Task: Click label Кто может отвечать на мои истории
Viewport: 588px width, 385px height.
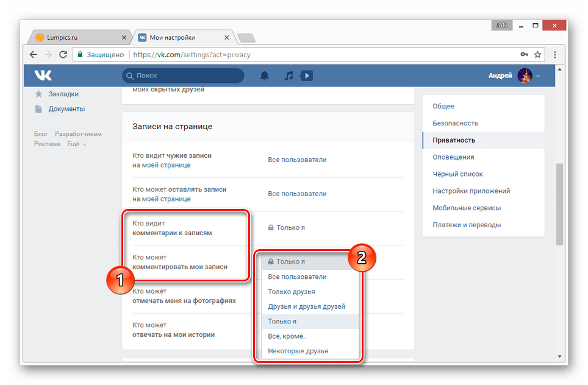Action: pyautogui.click(x=174, y=330)
